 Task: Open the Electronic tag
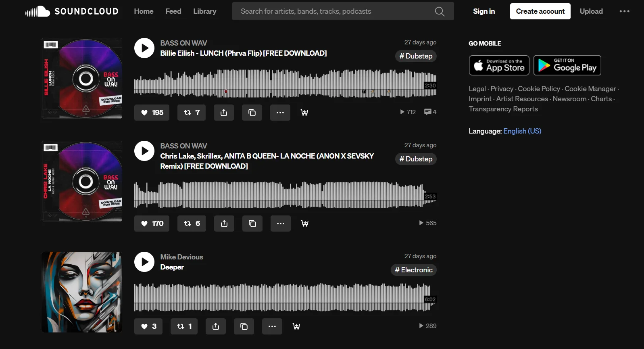point(414,270)
